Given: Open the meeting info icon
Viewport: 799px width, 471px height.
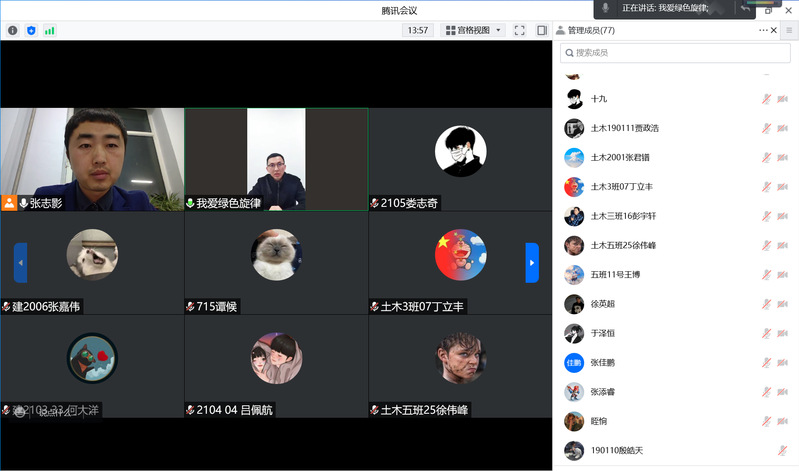Looking at the screenshot, I should coord(13,31).
